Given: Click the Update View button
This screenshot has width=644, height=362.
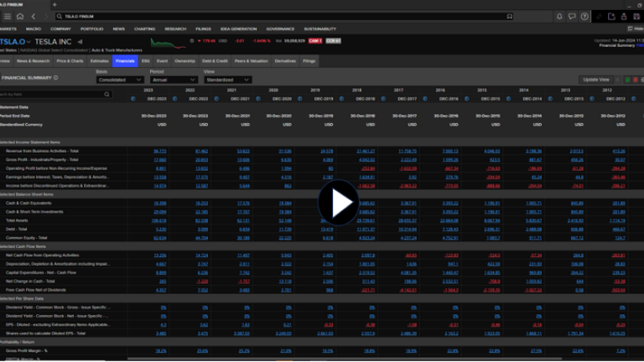Looking at the screenshot, I should coord(595,79).
